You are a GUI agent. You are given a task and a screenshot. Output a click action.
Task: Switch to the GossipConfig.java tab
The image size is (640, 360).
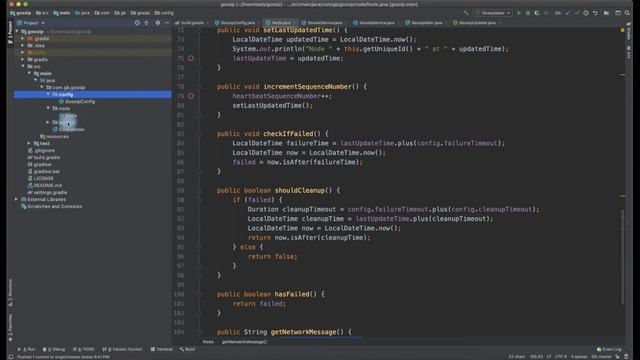tap(235, 23)
